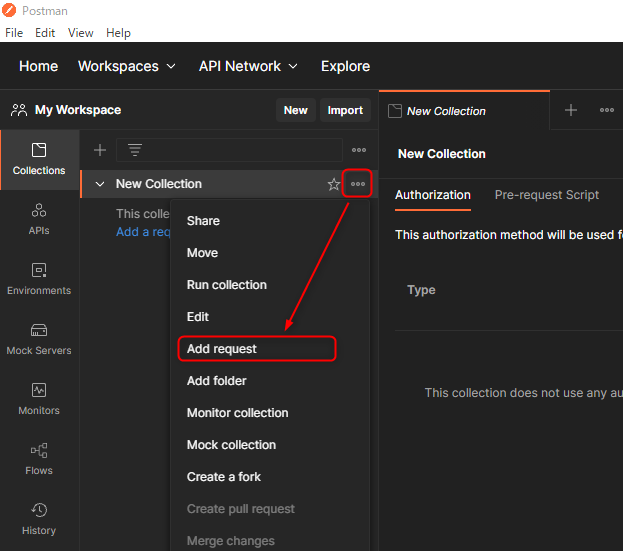This screenshot has height=551, width=623.
Task: Switch to the Pre-request Script tab
Action: pyautogui.click(x=547, y=195)
